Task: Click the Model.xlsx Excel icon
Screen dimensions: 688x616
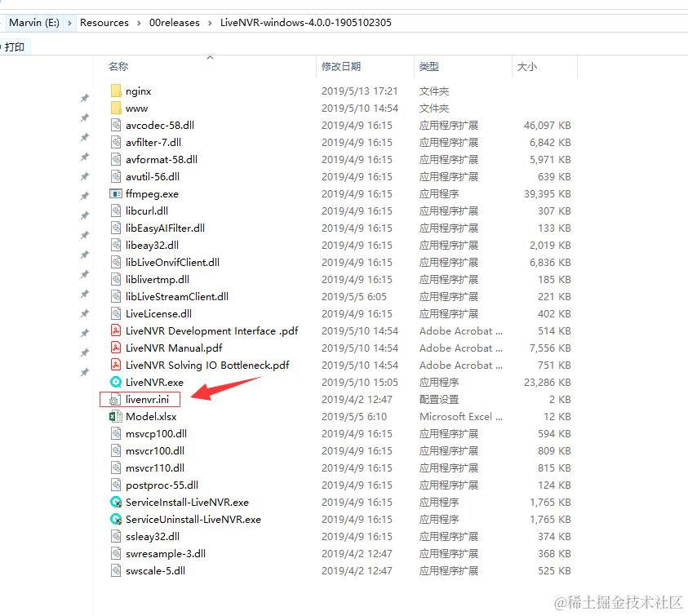Action: click(x=116, y=416)
